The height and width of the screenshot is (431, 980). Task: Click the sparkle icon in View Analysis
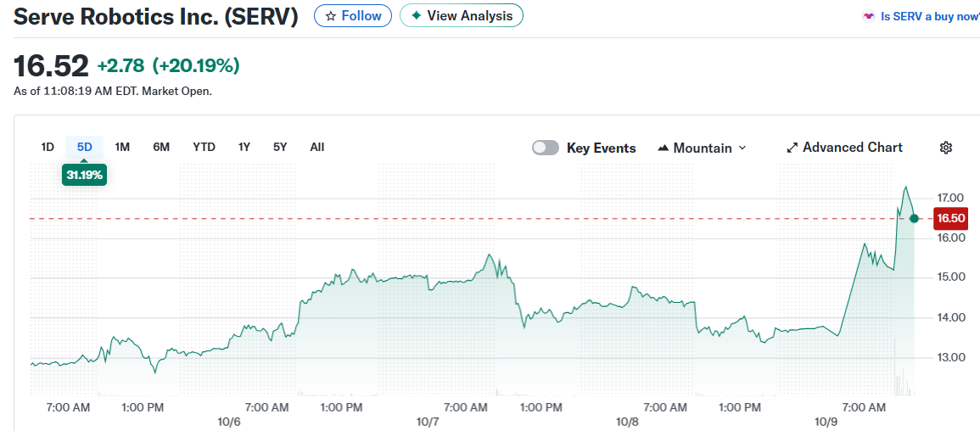click(x=416, y=16)
